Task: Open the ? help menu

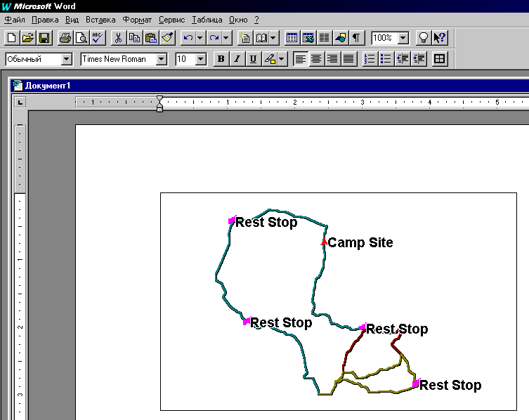Action: (256, 20)
